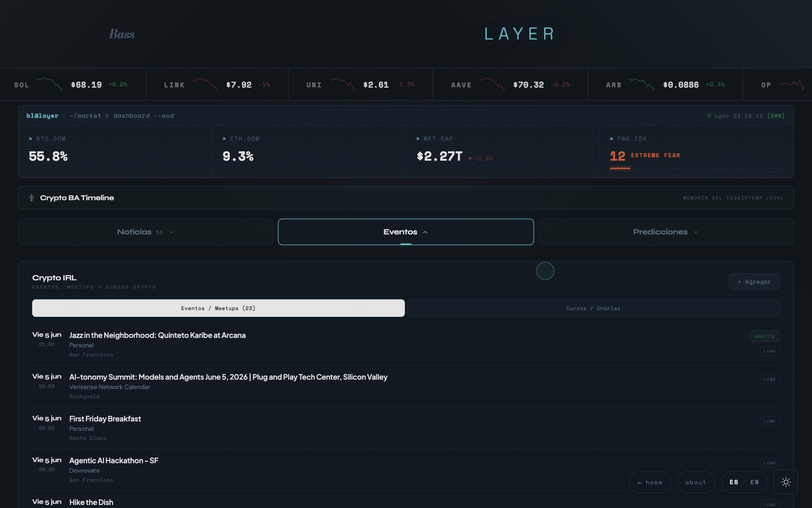Click the bl@layer terminal prompt text
The image size is (812, 508).
click(42, 116)
